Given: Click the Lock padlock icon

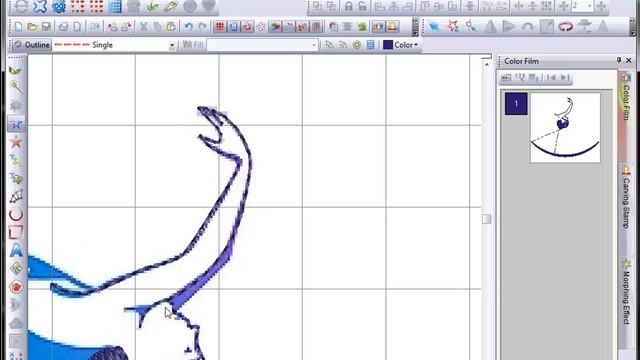Looking at the screenshot, I should pyautogui.click(x=349, y=6).
